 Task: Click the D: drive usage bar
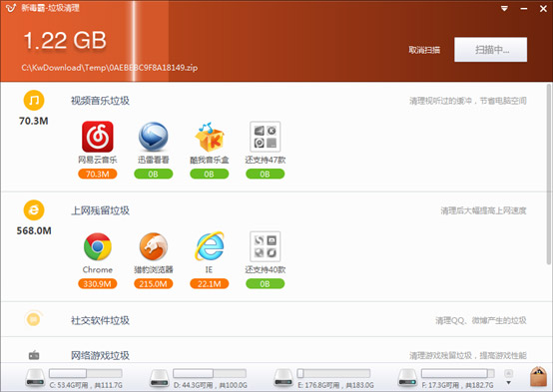tap(210, 373)
